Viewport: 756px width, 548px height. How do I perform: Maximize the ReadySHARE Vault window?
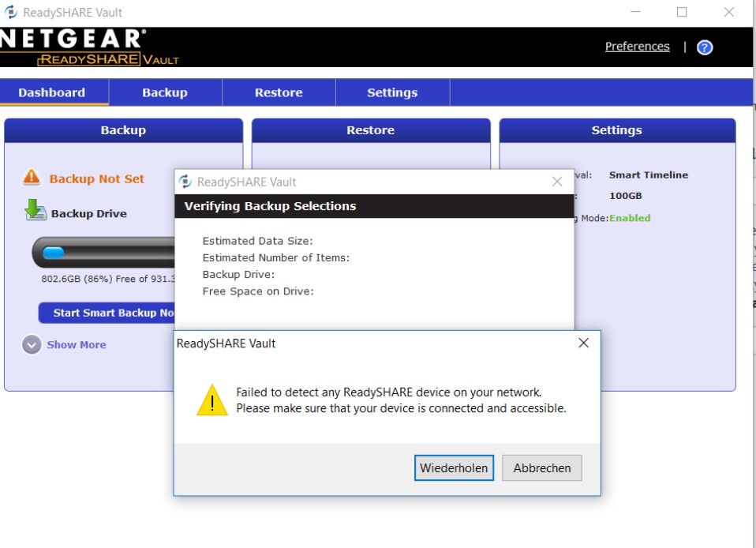[682, 12]
